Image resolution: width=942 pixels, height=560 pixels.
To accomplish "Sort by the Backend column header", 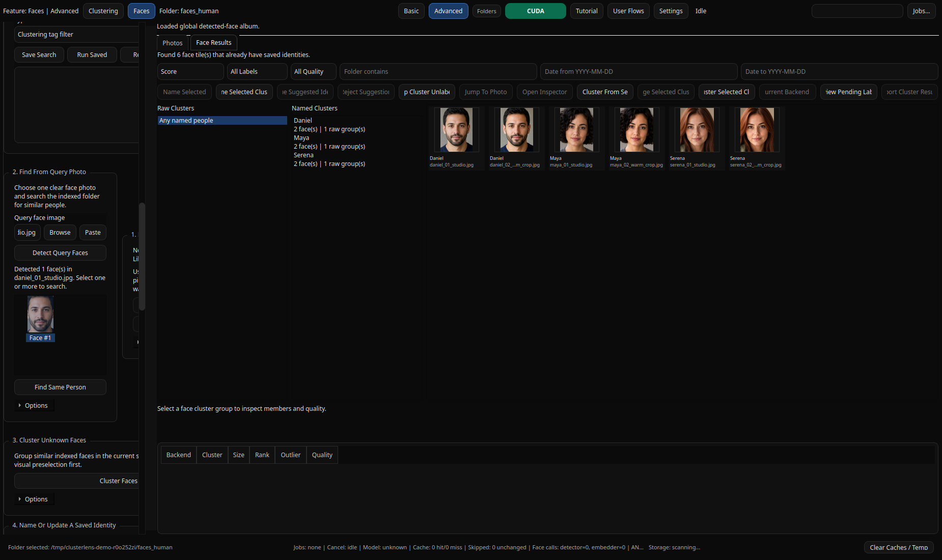I will (179, 455).
